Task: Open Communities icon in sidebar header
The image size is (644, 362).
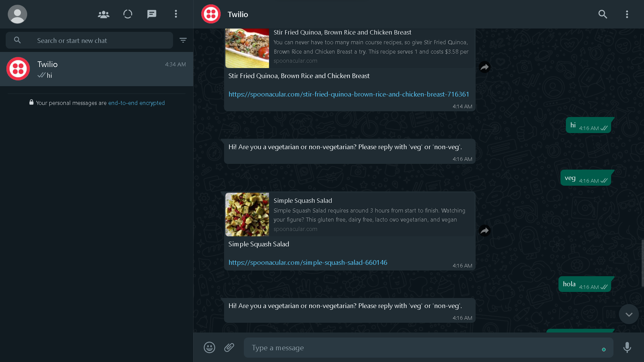Action: coord(103,14)
